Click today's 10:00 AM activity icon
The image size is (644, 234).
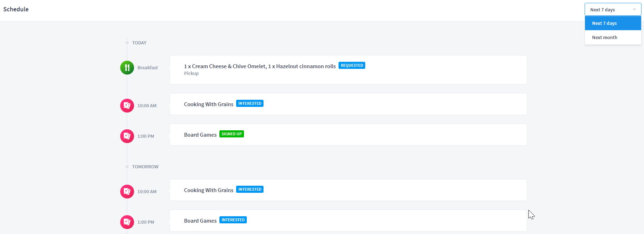coord(127,105)
